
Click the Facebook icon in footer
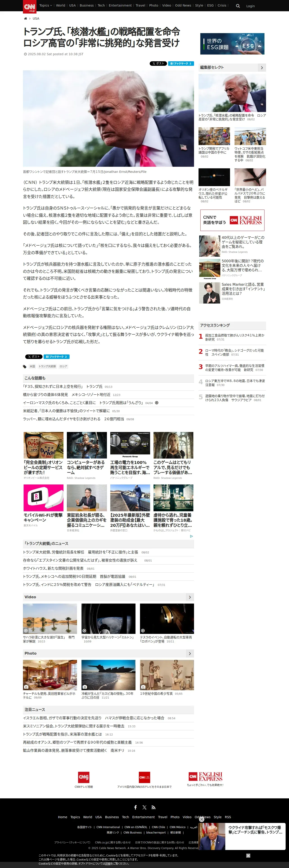click(x=135, y=807)
